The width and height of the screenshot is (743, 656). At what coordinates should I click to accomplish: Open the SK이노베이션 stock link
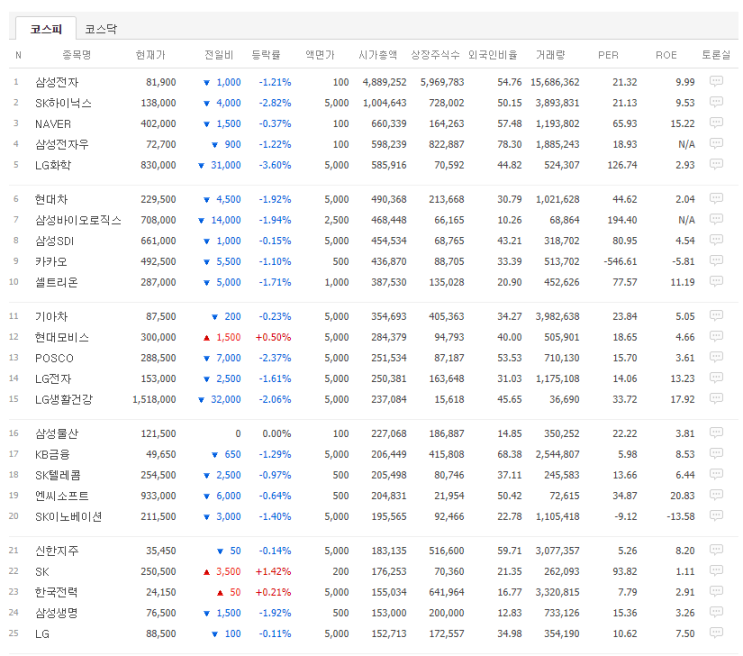coord(69,517)
